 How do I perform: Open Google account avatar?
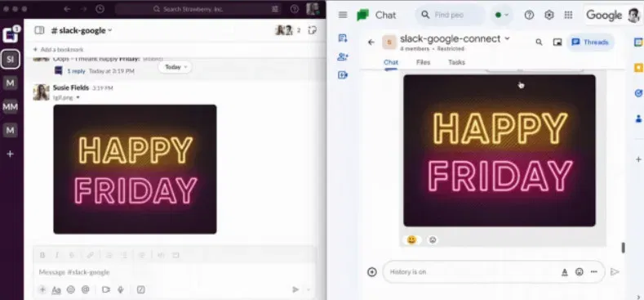[x=633, y=16]
